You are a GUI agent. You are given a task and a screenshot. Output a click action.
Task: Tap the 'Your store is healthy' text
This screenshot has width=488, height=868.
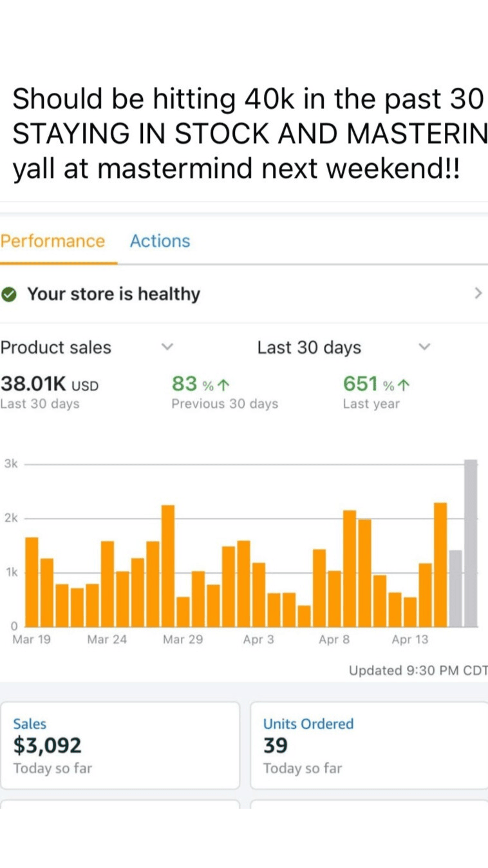(x=113, y=294)
